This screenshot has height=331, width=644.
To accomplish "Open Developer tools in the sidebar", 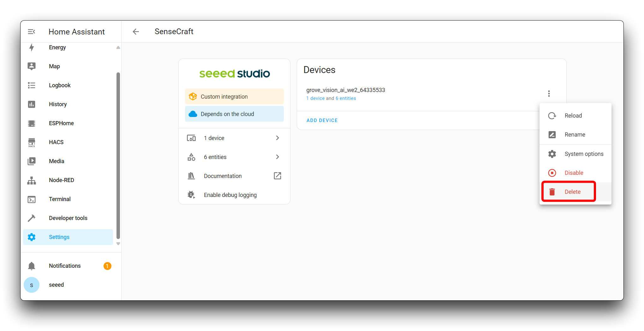I will (x=68, y=218).
